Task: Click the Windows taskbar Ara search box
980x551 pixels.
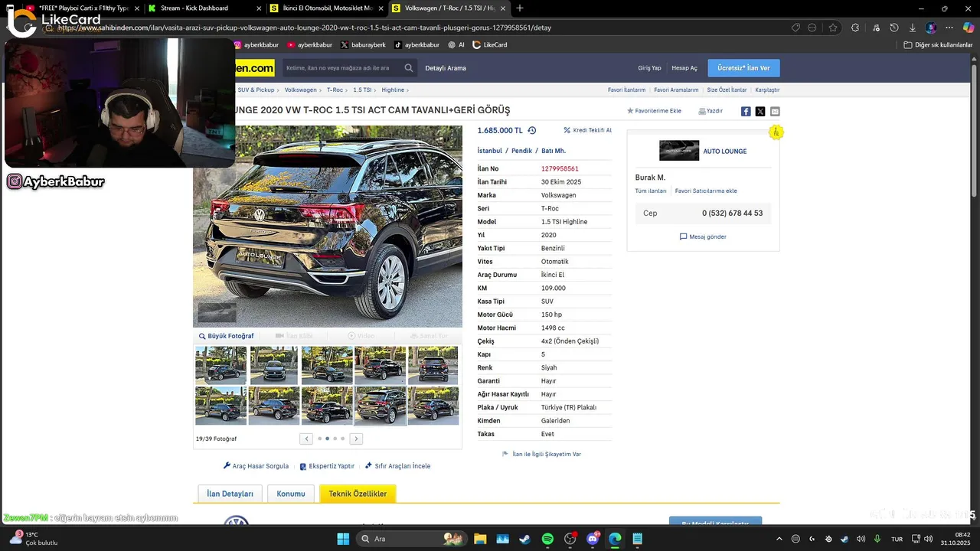Action: point(412,539)
